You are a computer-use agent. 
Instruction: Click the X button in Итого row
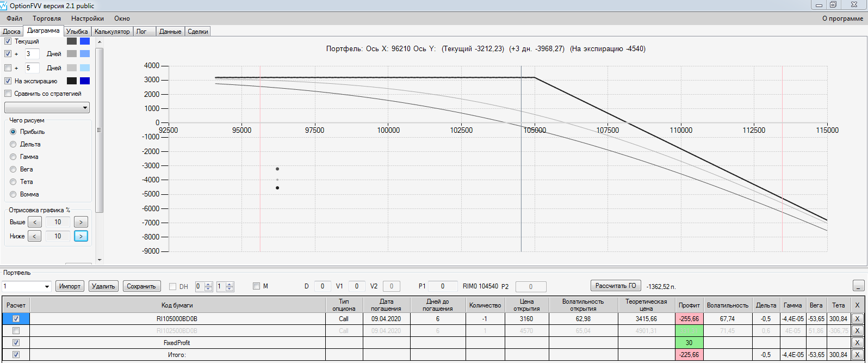point(857,355)
